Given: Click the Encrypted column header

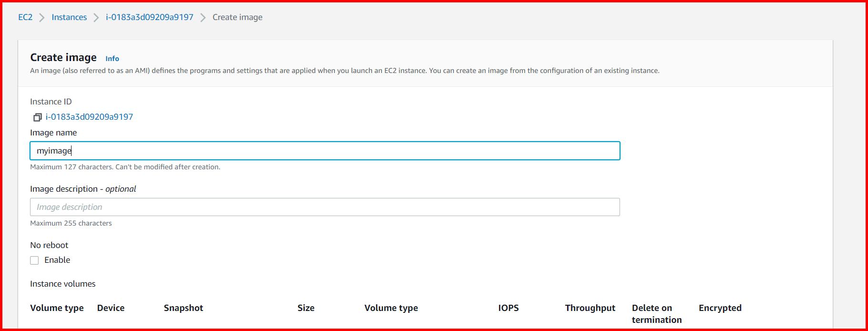Looking at the screenshot, I should coord(720,308).
